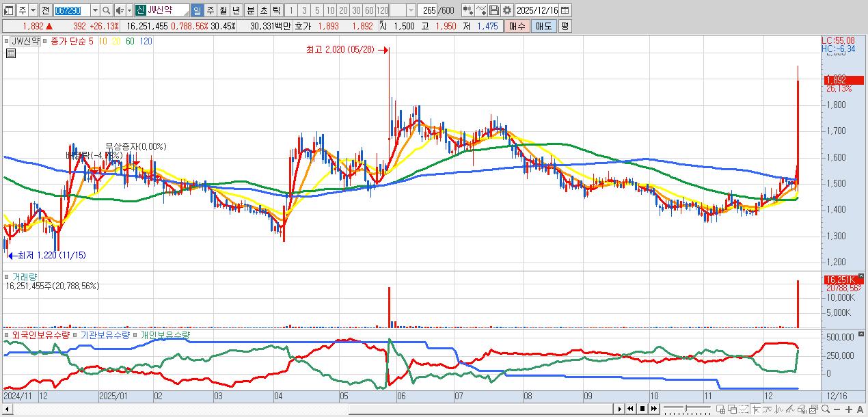Click the minus zoom-out icon at bottom
The image size is (868, 417).
837,409
